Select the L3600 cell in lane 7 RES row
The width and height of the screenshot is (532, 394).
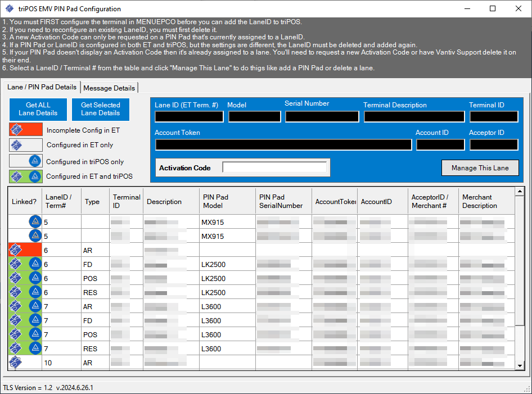tap(227, 348)
